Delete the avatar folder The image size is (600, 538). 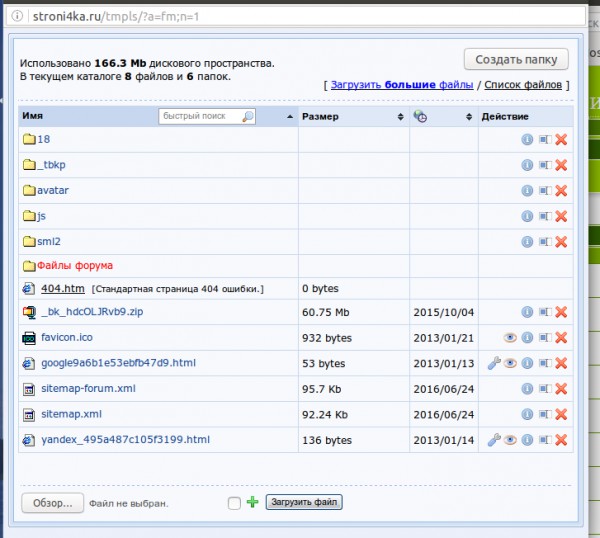coord(561,191)
